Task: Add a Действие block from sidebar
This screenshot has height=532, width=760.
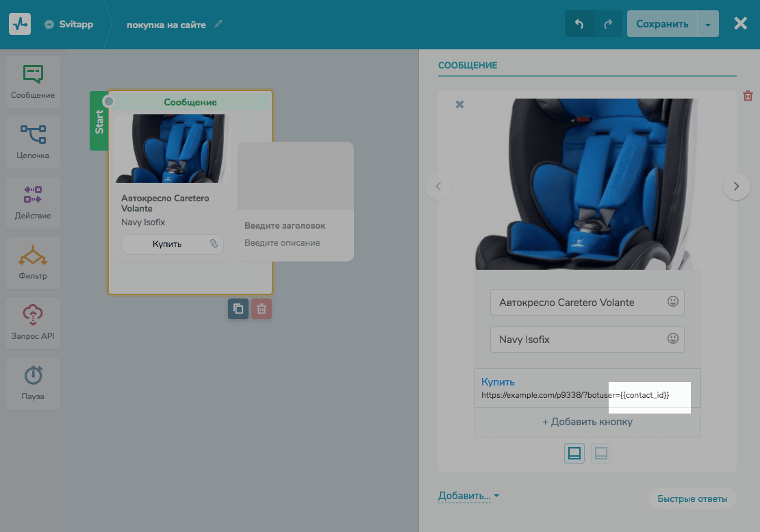Action: click(33, 202)
